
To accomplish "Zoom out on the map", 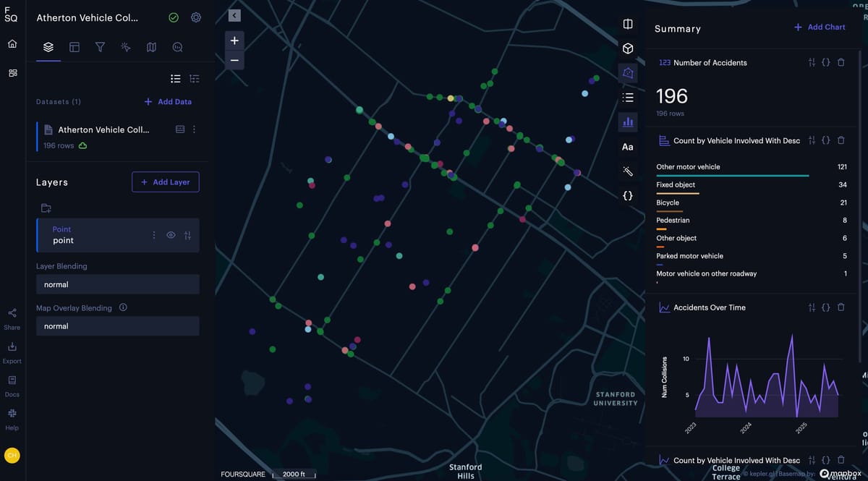I will (234, 61).
